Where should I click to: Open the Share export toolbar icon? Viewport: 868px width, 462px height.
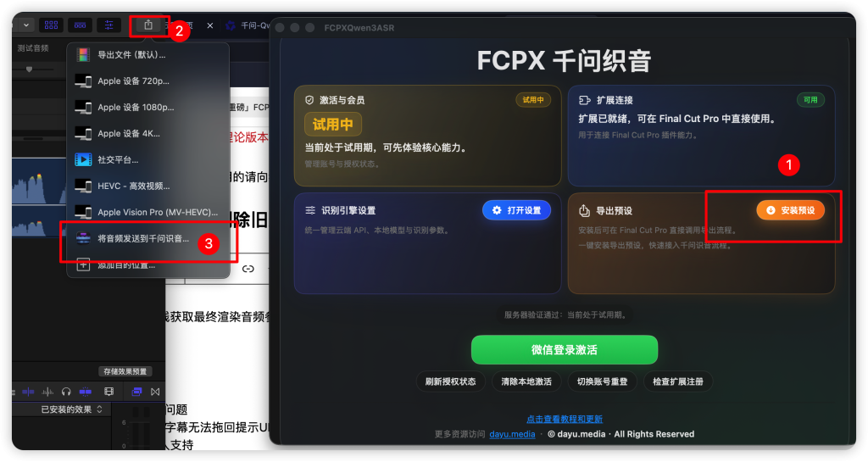148,25
